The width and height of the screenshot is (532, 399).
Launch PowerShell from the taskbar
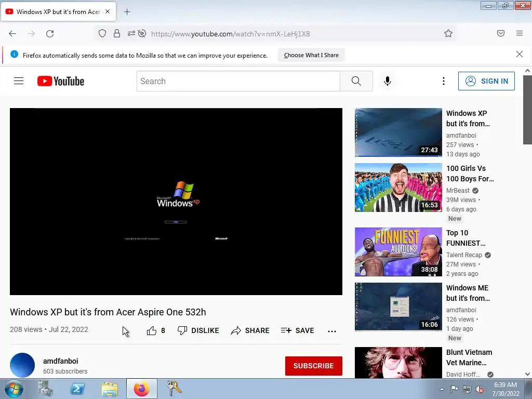click(77, 389)
